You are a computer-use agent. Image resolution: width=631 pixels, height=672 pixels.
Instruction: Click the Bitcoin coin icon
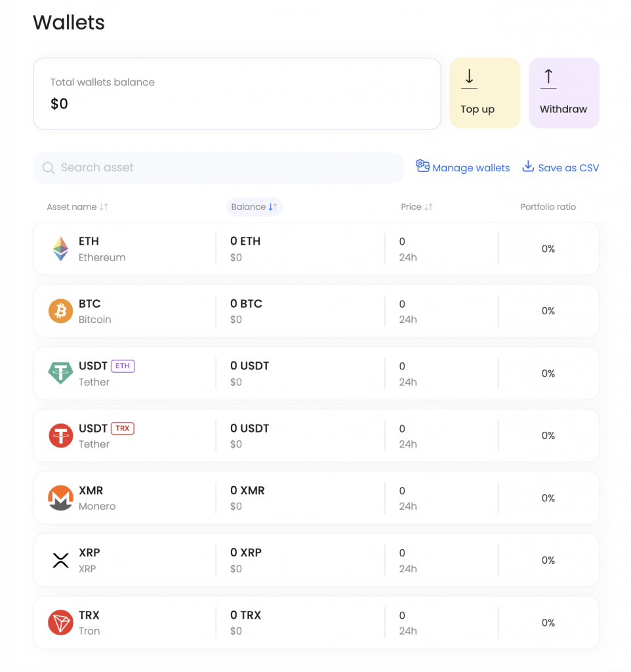[60, 311]
